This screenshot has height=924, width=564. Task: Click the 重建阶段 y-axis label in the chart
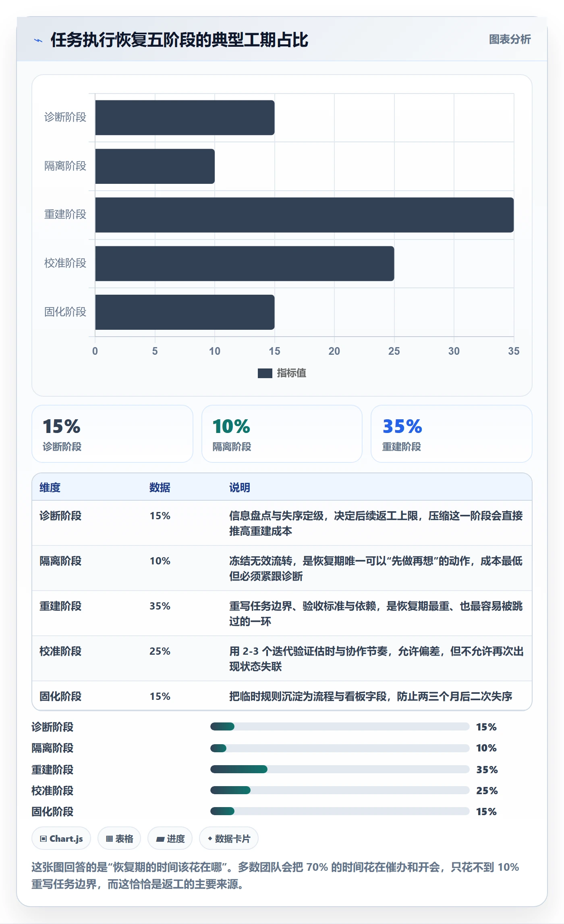click(x=65, y=214)
